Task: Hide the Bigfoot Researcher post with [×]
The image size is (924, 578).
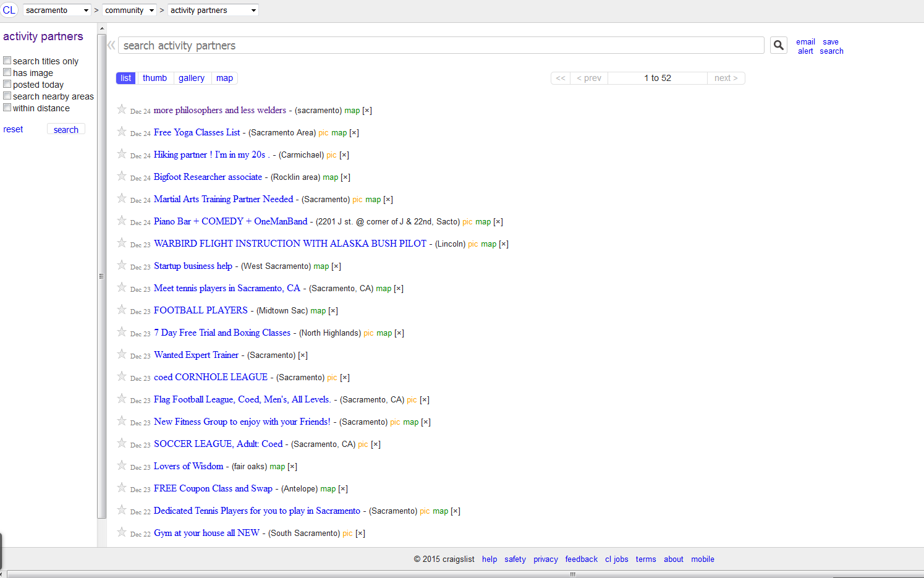Action: [345, 177]
